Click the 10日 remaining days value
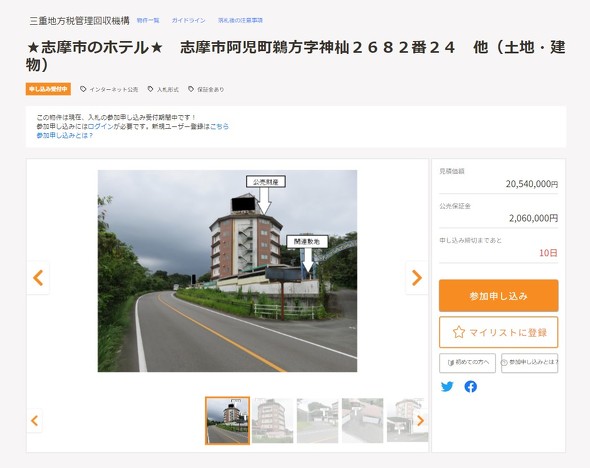Screen dimensions: 590x468 pos(548,253)
